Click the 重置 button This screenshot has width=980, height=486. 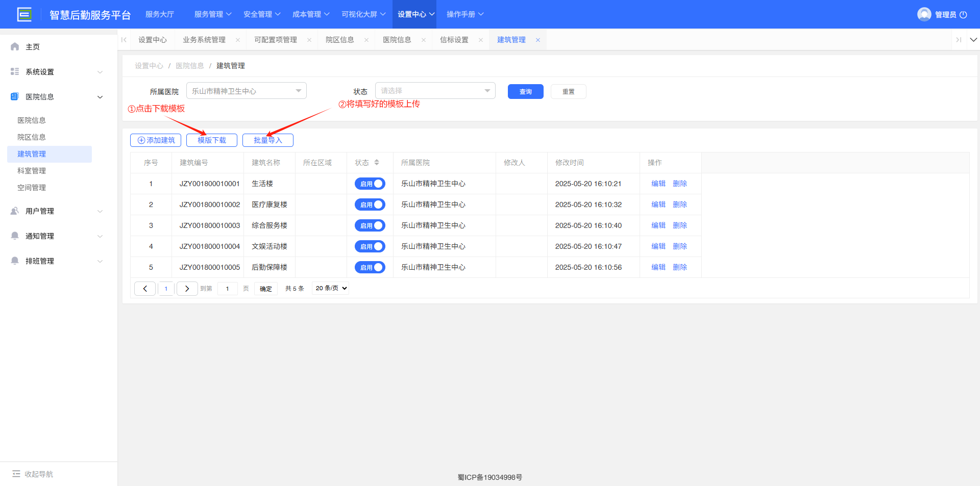(569, 92)
